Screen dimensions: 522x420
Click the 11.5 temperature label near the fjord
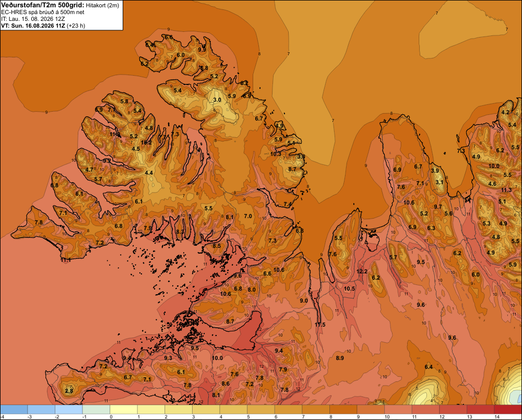tap(320, 325)
